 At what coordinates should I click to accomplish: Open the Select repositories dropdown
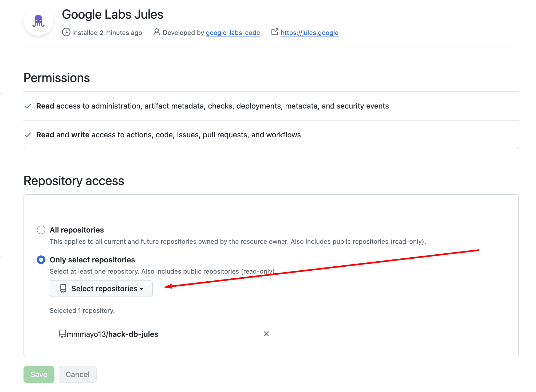101,289
